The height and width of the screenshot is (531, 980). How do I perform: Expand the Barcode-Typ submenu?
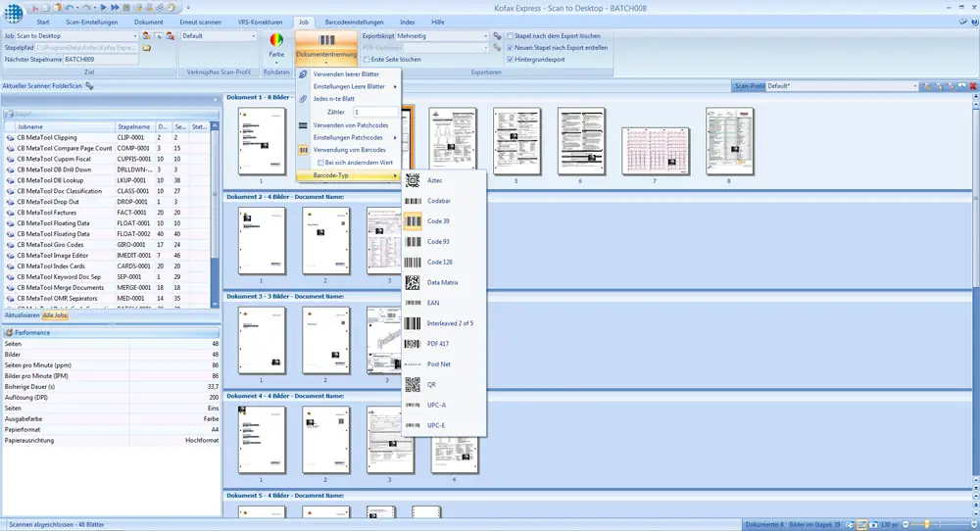click(348, 175)
